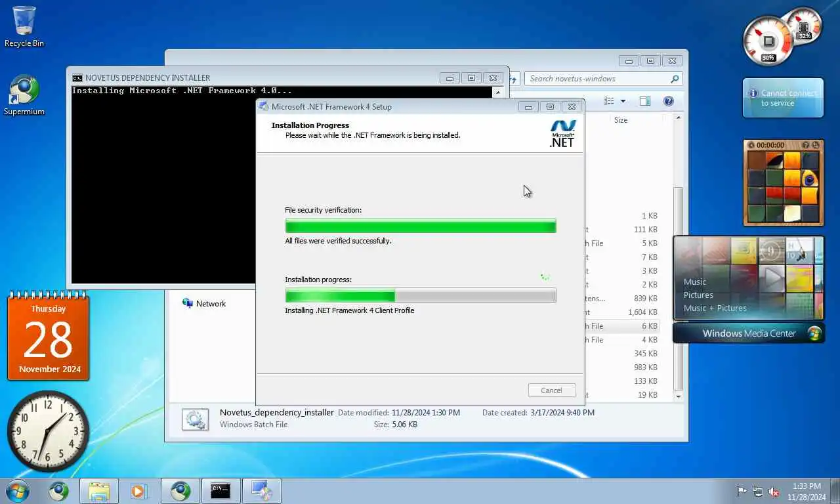The width and height of the screenshot is (840, 504).
Task: Switch to the running Supermium taskbar window
Action: [x=180, y=491]
